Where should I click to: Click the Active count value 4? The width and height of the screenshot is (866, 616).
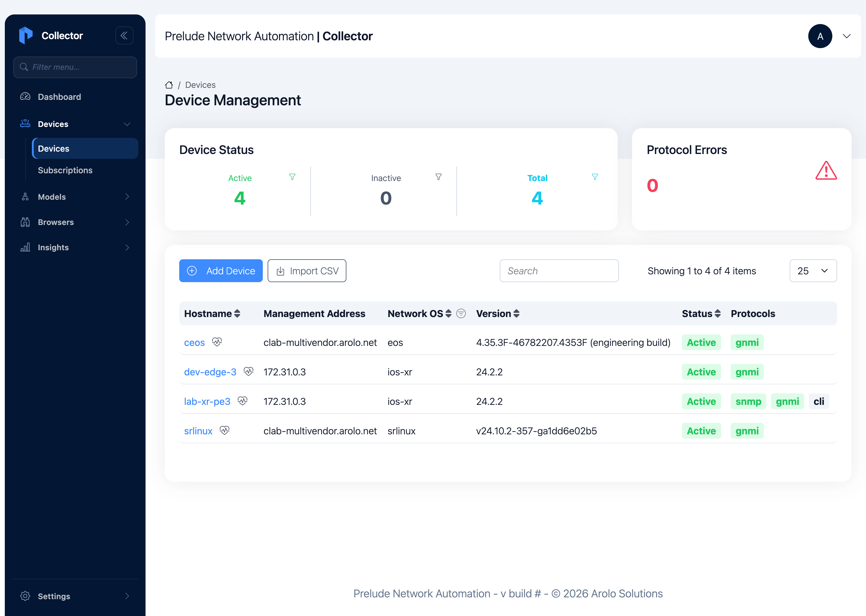tap(240, 198)
